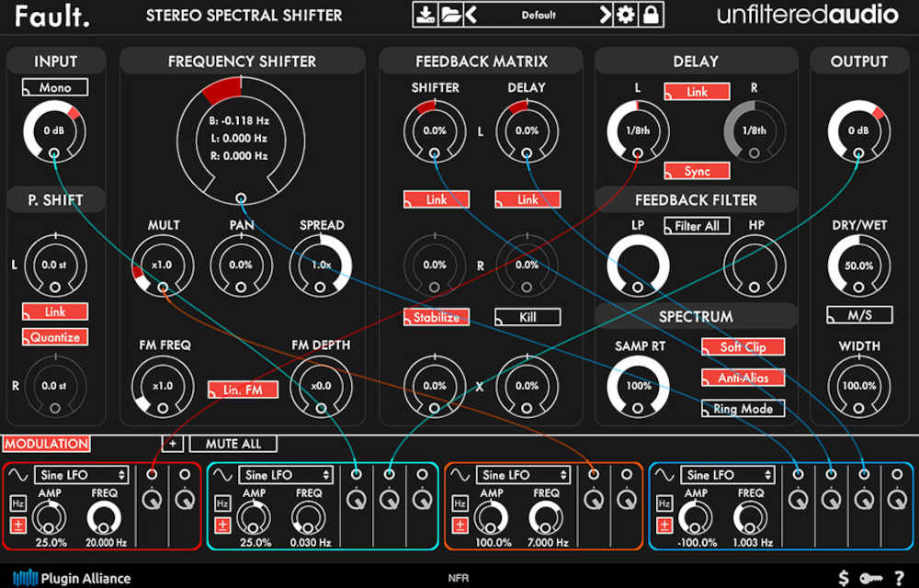Enable Sync in the Delay section

(696, 171)
